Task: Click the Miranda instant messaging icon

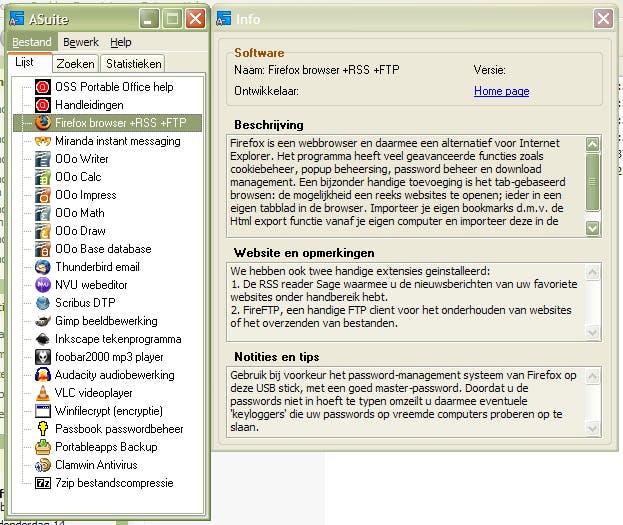Action: [x=43, y=141]
